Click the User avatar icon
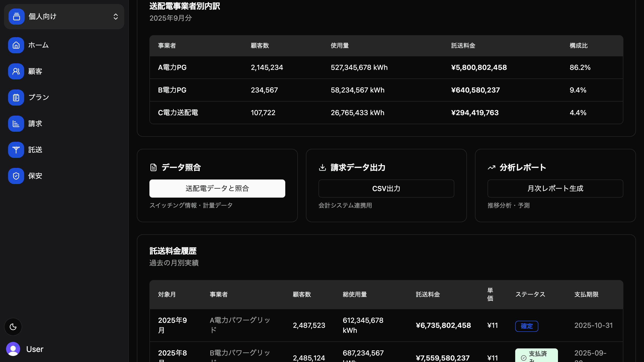 [x=13, y=349]
